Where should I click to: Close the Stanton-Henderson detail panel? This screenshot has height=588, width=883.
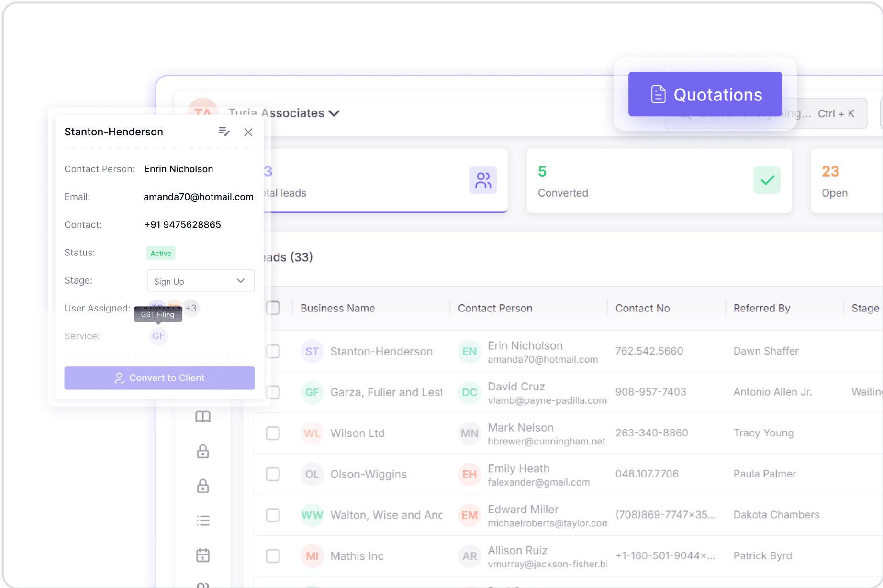pos(248,132)
